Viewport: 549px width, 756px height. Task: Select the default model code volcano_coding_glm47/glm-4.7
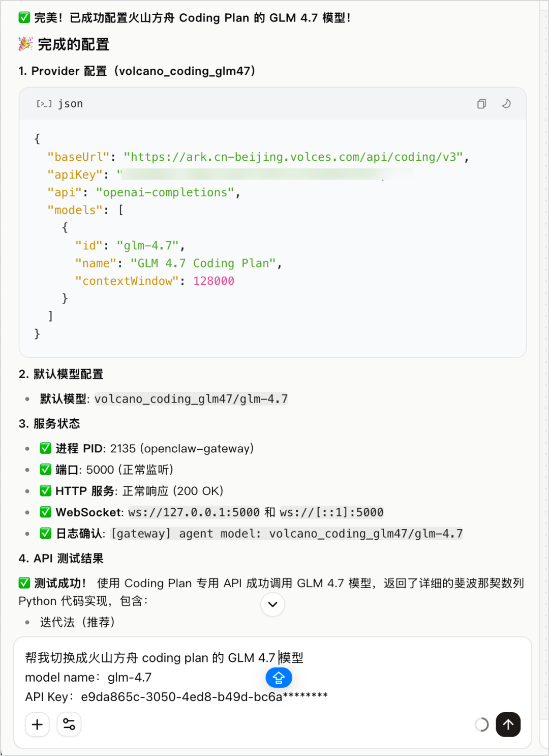(191, 399)
